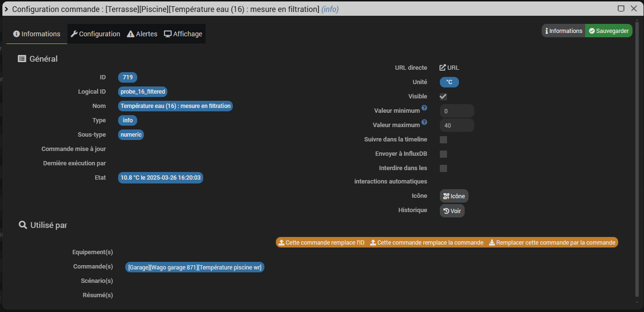Click the Commande mise à jour label
Screen dimensions: 644x312
pyautogui.click(x=74, y=149)
